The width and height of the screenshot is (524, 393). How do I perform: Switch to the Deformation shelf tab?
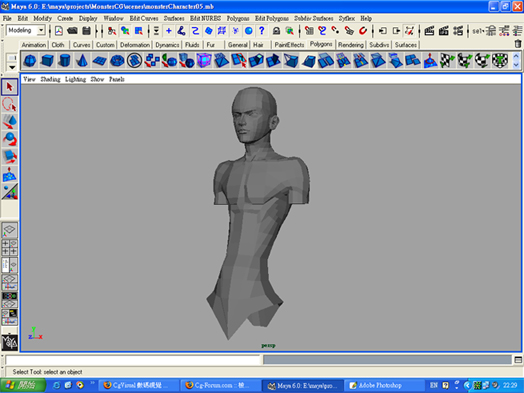tap(135, 45)
